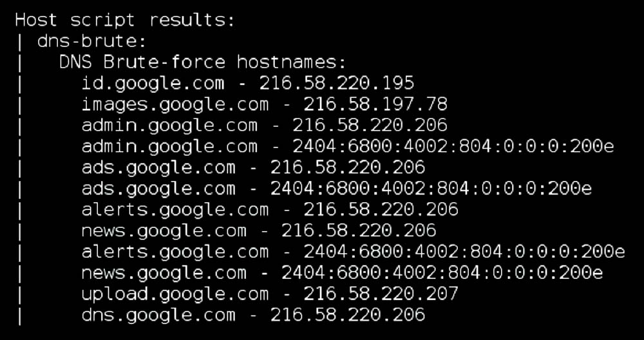Viewport: 644px width, 340px height.
Task: Click the IPv6 address beside ads.google.com
Action: (431, 189)
